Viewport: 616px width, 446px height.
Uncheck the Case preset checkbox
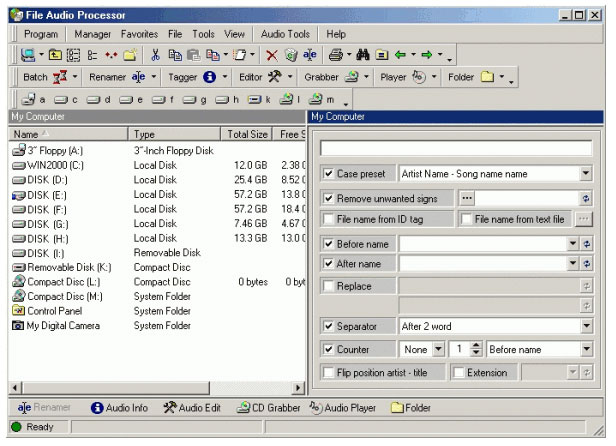pyautogui.click(x=328, y=173)
